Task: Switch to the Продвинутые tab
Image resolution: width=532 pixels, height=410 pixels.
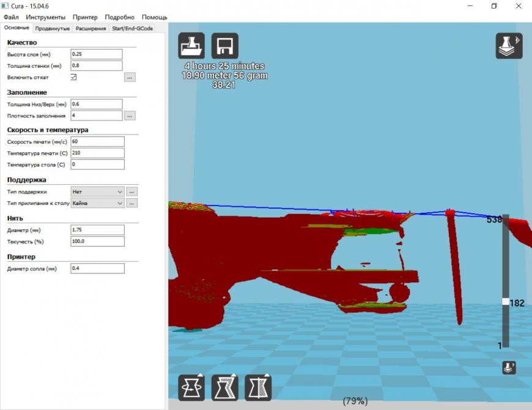Action: coord(53,29)
